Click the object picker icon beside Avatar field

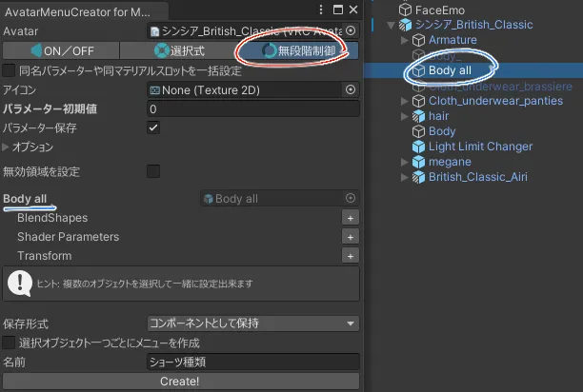point(351,31)
